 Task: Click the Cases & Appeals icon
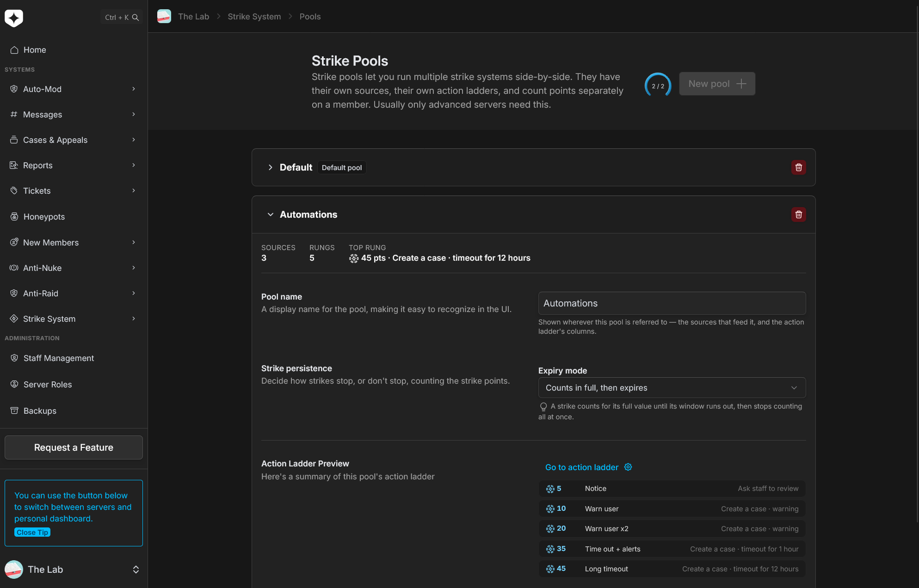coord(14,140)
